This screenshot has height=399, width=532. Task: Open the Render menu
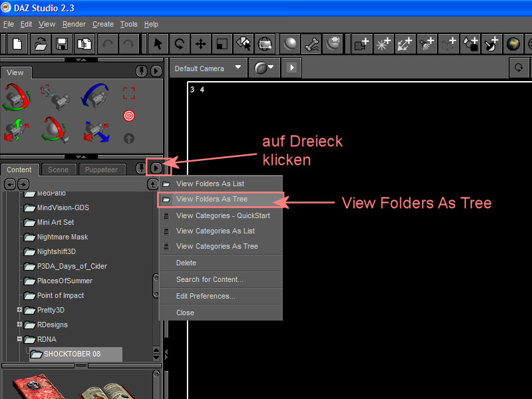74,25
